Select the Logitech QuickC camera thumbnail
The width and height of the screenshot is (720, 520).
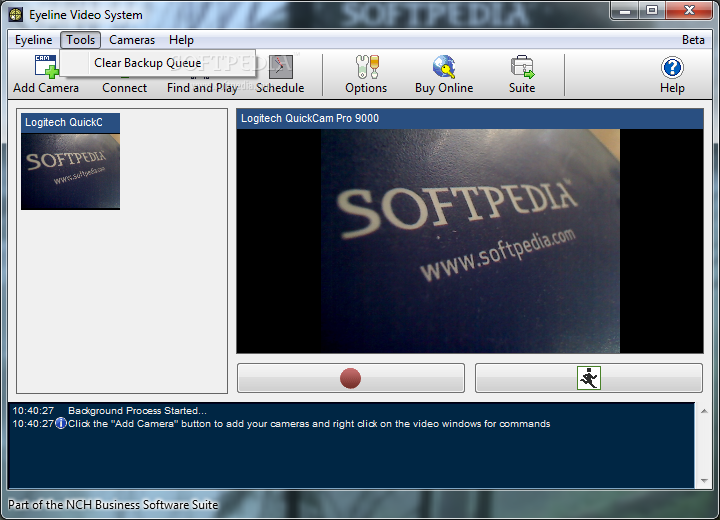70,161
